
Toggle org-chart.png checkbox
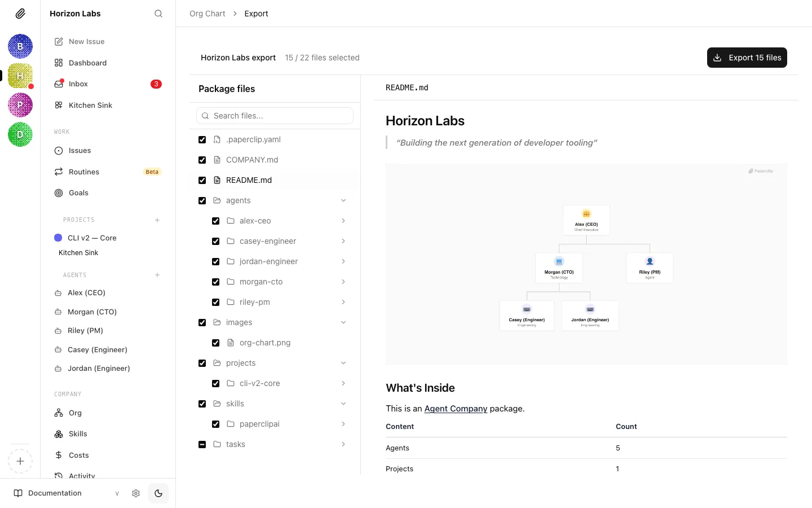215,343
